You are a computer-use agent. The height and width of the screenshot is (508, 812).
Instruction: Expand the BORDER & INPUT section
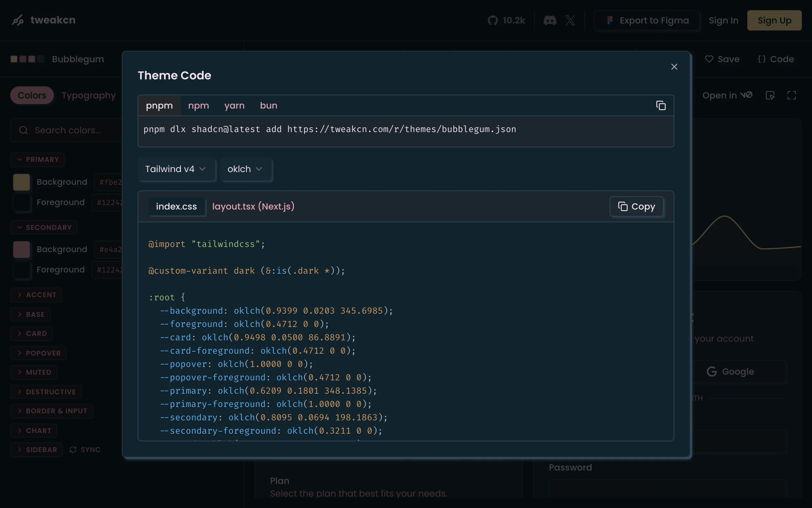pyautogui.click(x=52, y=411)
